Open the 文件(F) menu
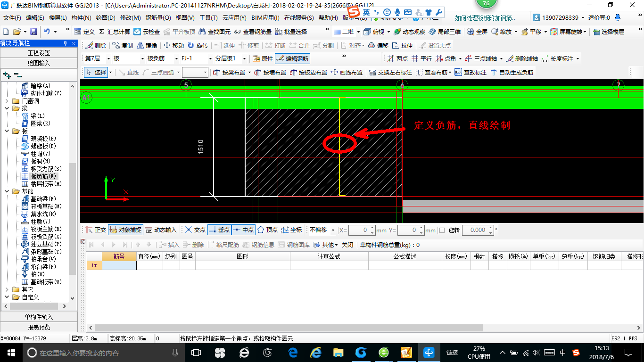Viewport: 644px width, 362px height. (x=12, y=18)
